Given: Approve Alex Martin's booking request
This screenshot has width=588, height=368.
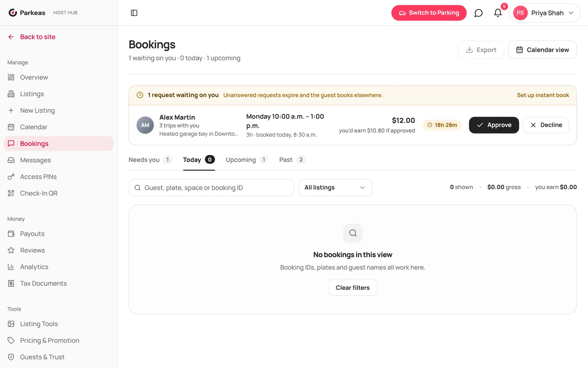Looking at the screenshot, I should pyautogui.click(x=494, y=125).
